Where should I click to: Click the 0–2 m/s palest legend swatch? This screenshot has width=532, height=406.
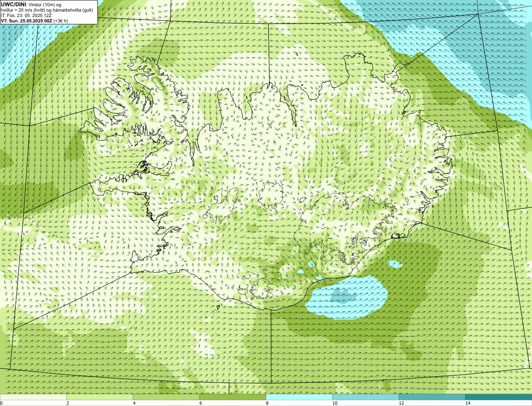coord(33,397)
